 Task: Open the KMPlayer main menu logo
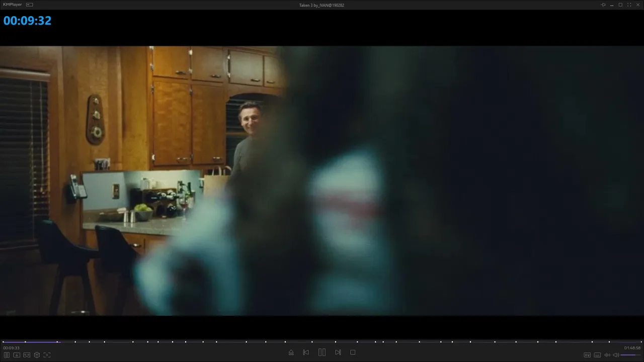[x=13, y=5]
